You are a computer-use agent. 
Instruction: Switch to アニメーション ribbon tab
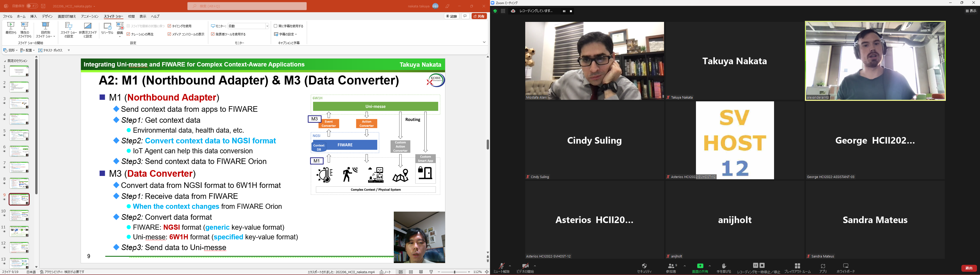point(89,16)
